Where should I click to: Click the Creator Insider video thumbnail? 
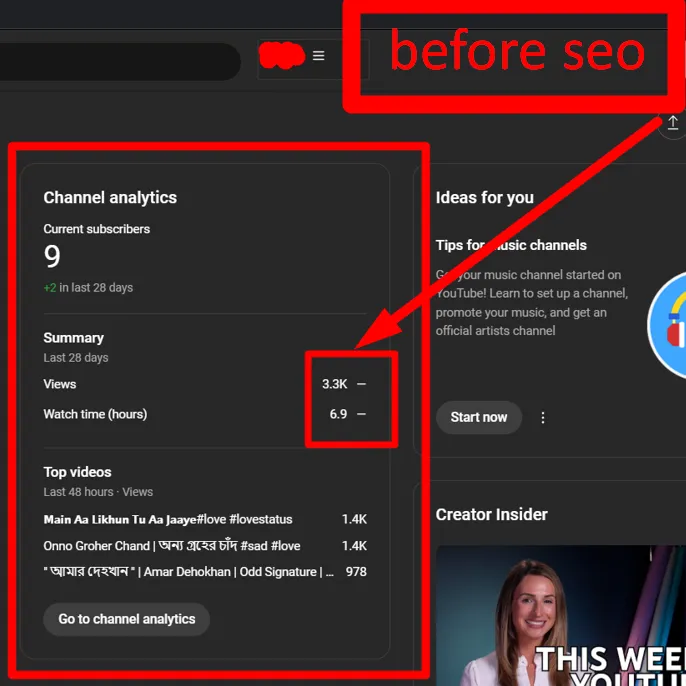(x=561, y=615)
